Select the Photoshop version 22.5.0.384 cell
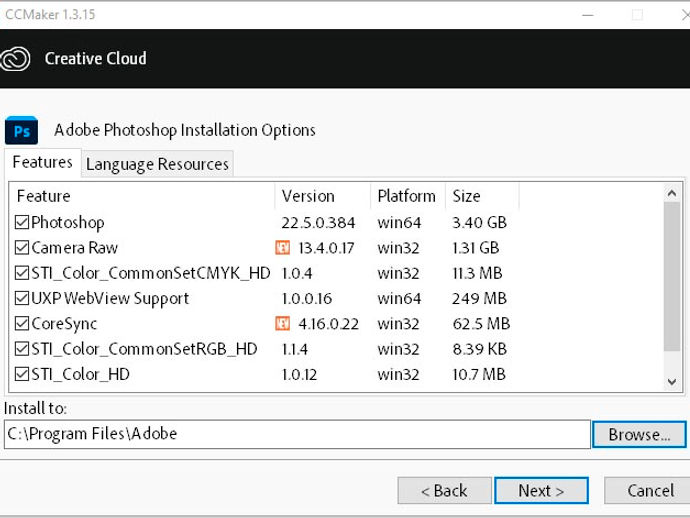 [x=318, y=223]
